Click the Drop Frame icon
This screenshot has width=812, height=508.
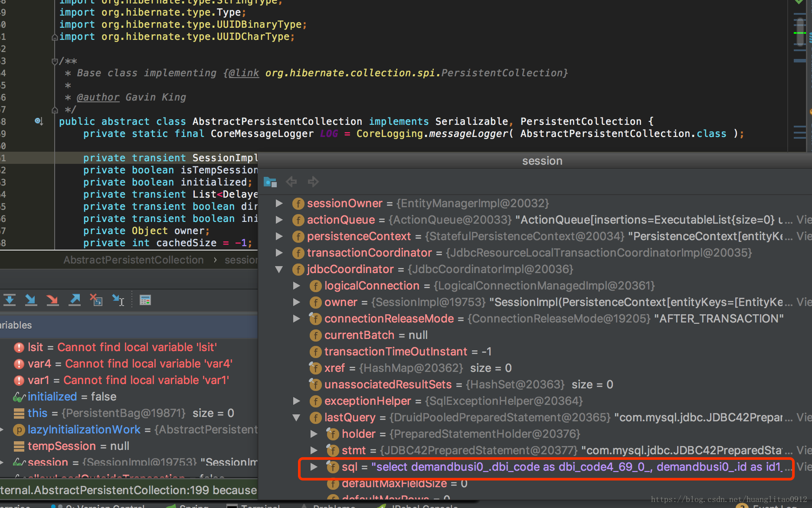pos(96,300)
